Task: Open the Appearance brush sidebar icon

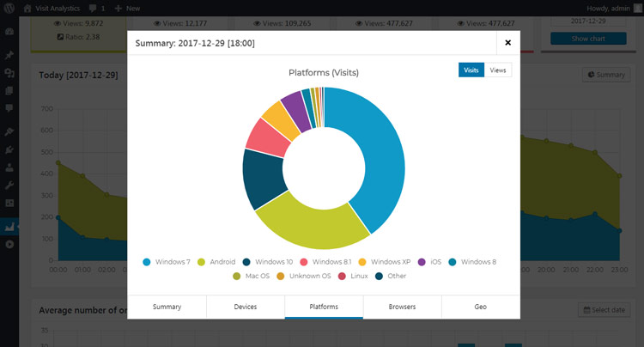Action: (9, 131)
